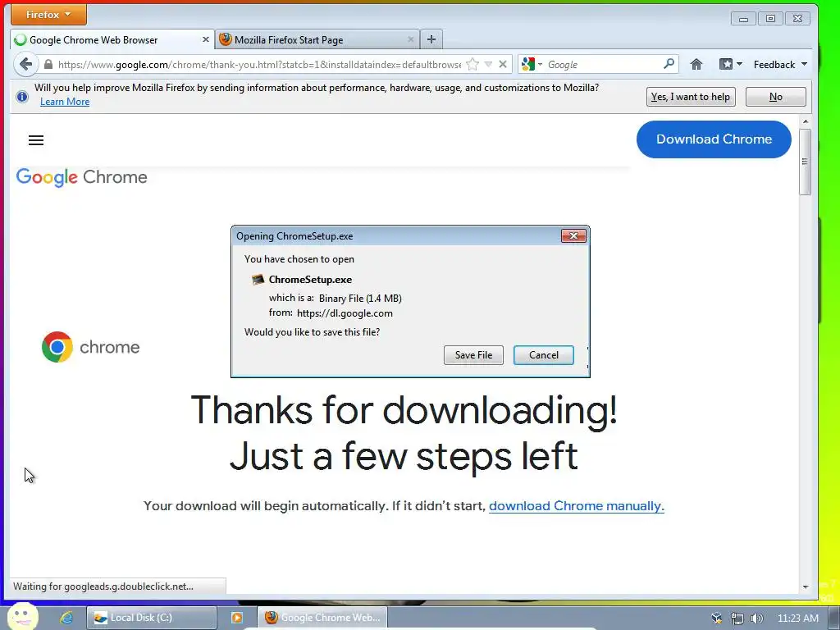Click the Google search field

point(603,64)
